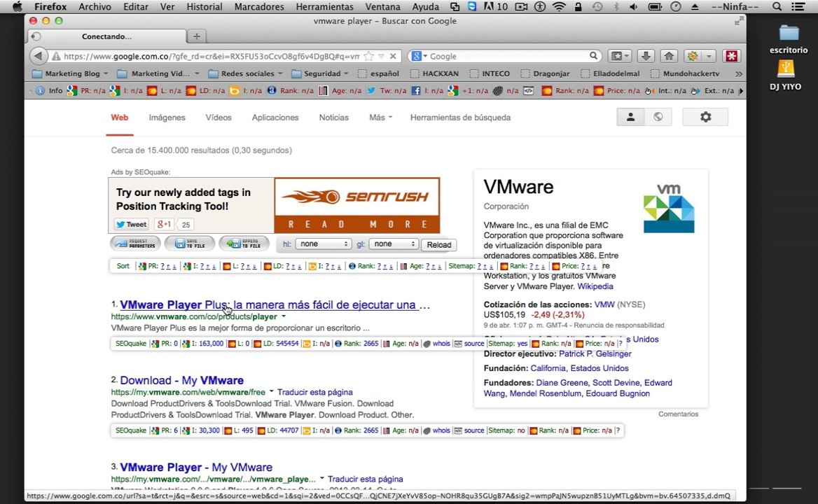The width and height of the screenshot is (818, 504).
Task: Go back with the browser back arrow
Action: (38, 56)
